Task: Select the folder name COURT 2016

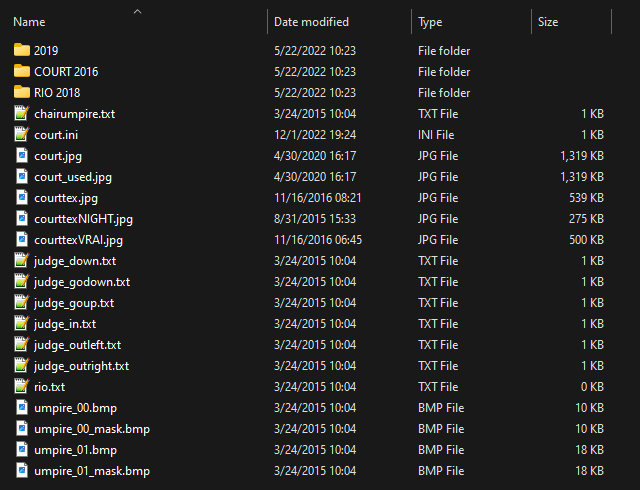Action: [66, 72]
